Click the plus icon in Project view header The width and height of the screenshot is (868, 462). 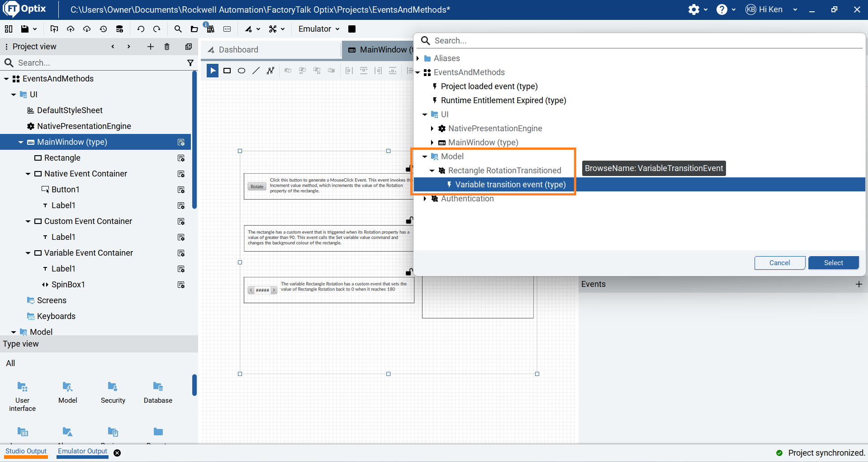151,47
